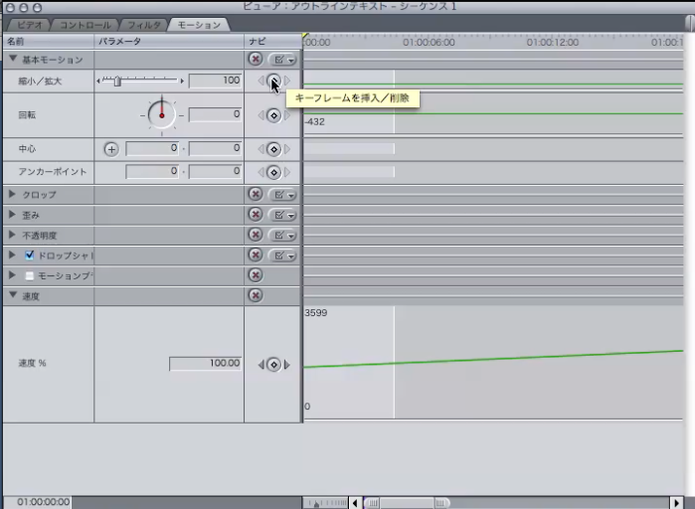Image resolution: width=695 pixels, height=509 pixels.
Task: Expand the ドロップシャドウ section
Action: (x=12, y=255)
